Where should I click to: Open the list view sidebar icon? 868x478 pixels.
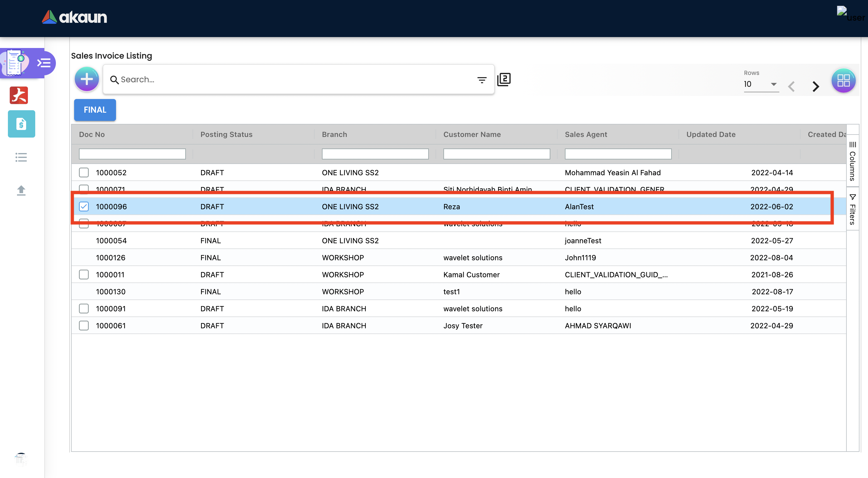21,157
